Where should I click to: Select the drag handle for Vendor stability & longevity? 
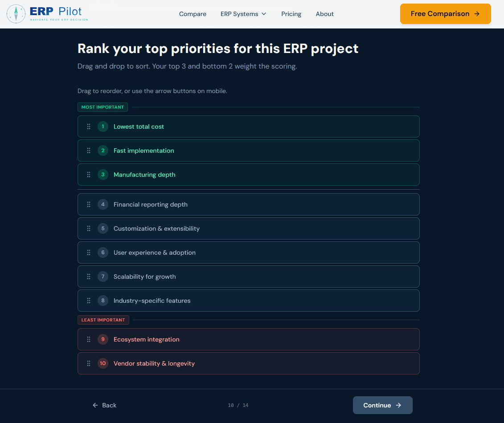tap(89, 363)
